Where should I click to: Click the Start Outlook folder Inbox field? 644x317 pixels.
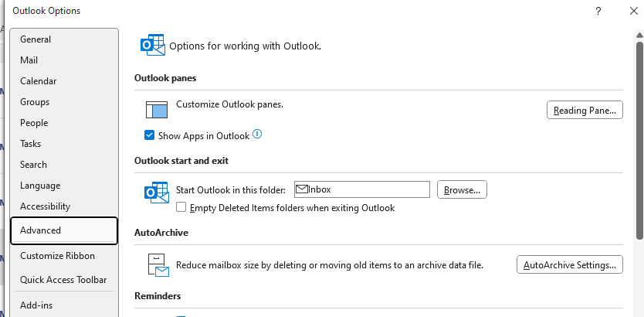(362, 189)
